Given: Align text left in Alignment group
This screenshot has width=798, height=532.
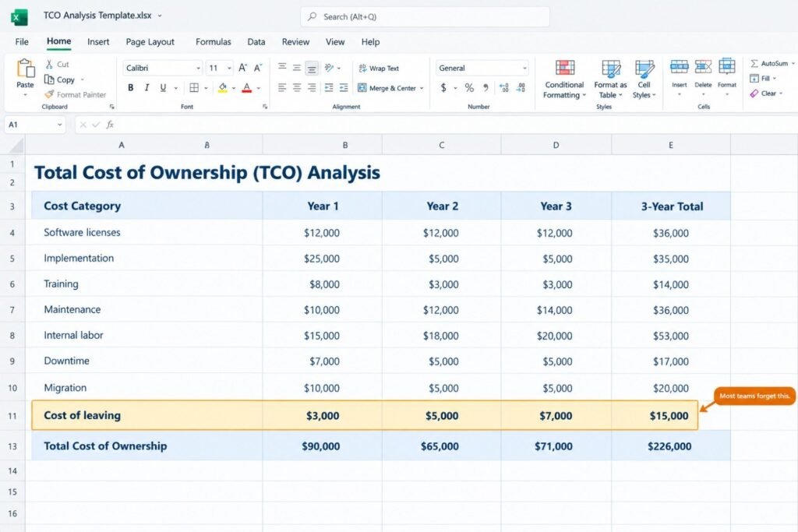Looking at the screenshot, I should 282,87.
